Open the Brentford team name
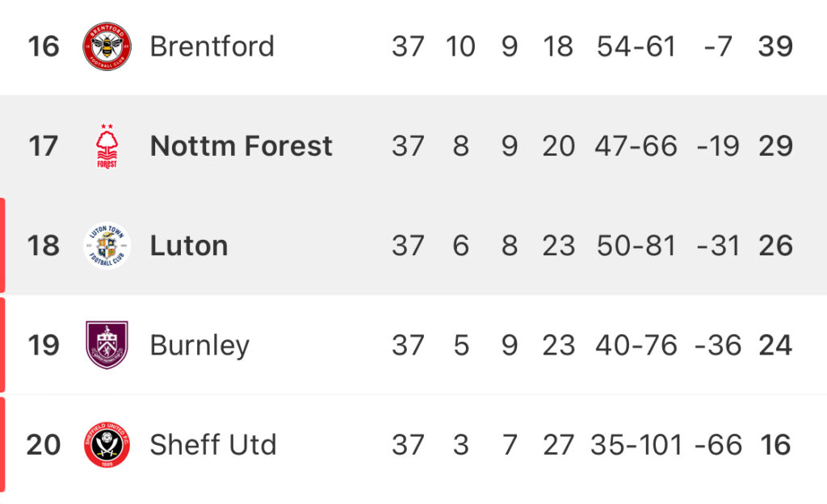827x504 pixels. click(x=212, y=46)
